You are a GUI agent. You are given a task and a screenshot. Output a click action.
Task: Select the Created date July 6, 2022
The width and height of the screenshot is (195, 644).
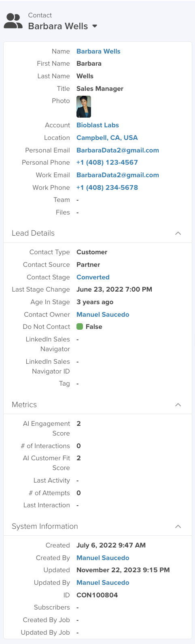(x=111, y=545)
